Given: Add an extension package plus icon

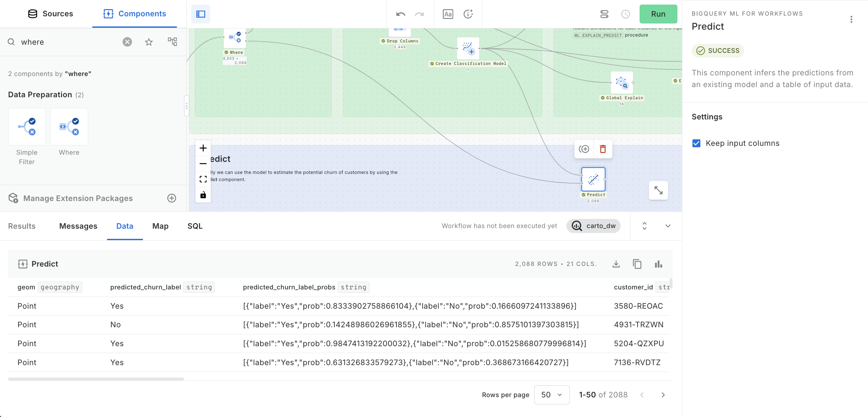Looking at the screenshot, I should (x=172, y=198).
